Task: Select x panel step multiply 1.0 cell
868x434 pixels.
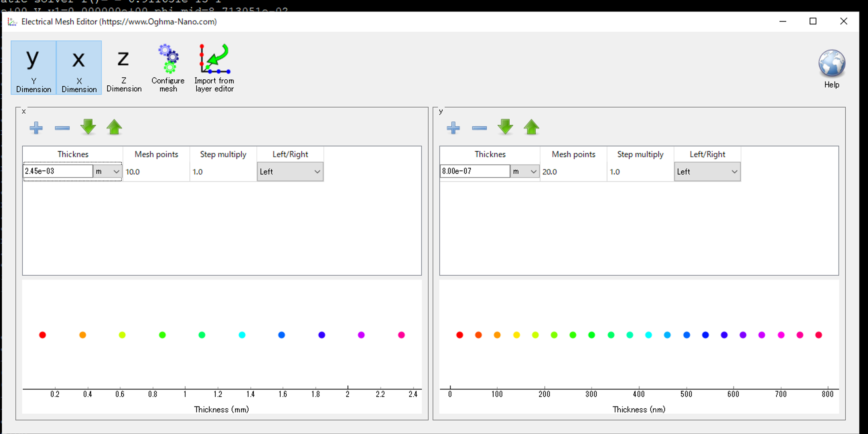Action: (x=223, y=172)
